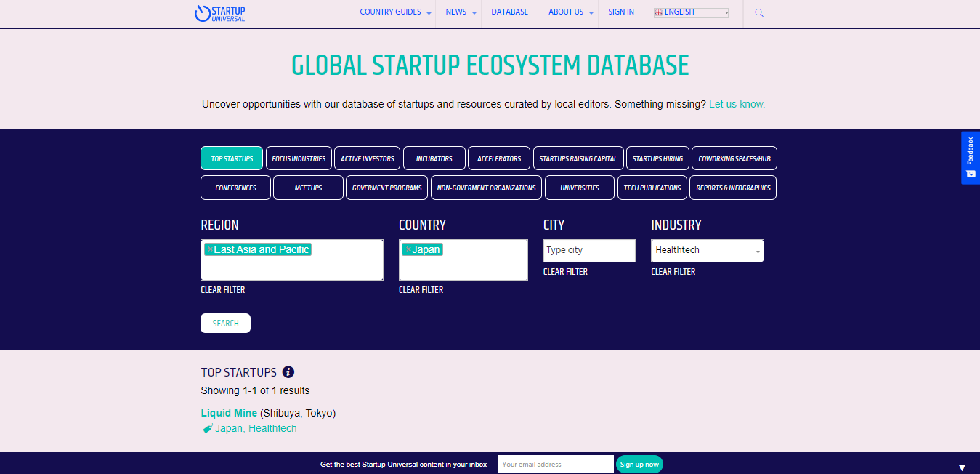Select the NEWS menu item
980x474 pixels.
(x=457, y=12)
